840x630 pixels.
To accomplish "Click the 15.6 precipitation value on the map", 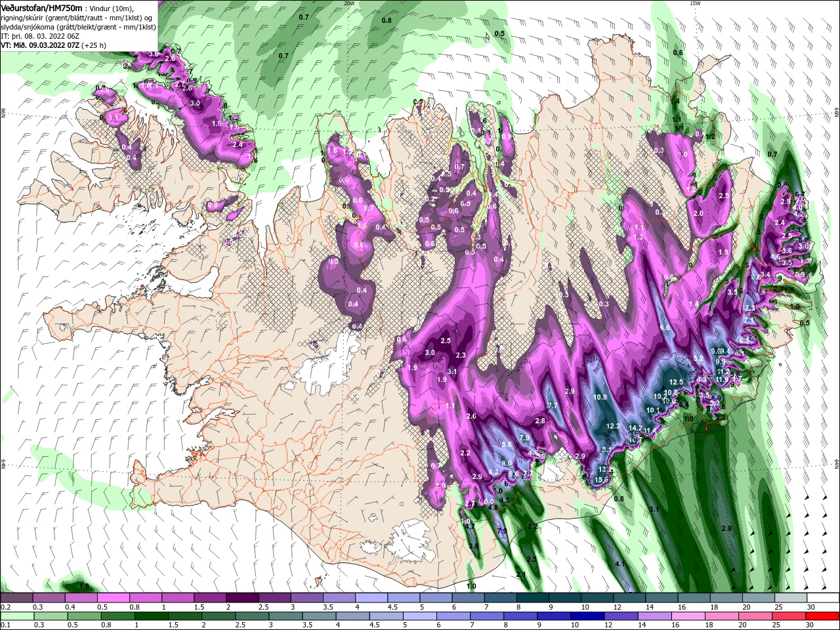I will (600, 480).
